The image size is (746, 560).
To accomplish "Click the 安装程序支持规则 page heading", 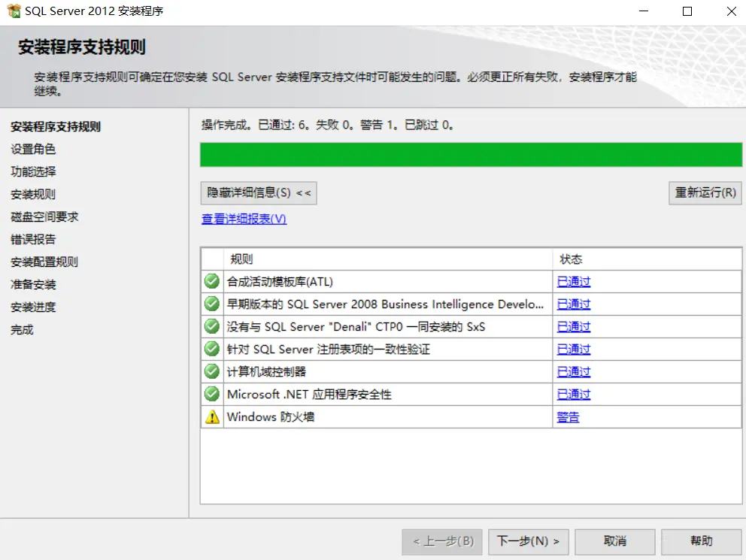I will 82,47.
